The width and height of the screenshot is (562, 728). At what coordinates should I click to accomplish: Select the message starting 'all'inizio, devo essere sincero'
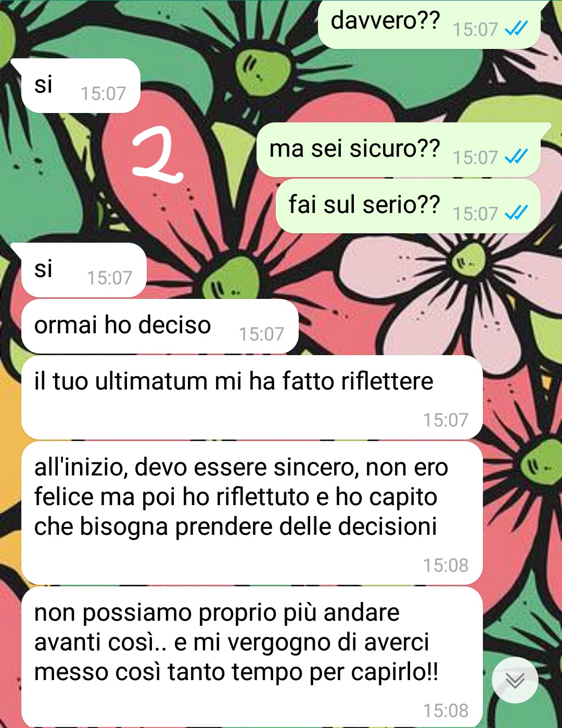point(252,512)
